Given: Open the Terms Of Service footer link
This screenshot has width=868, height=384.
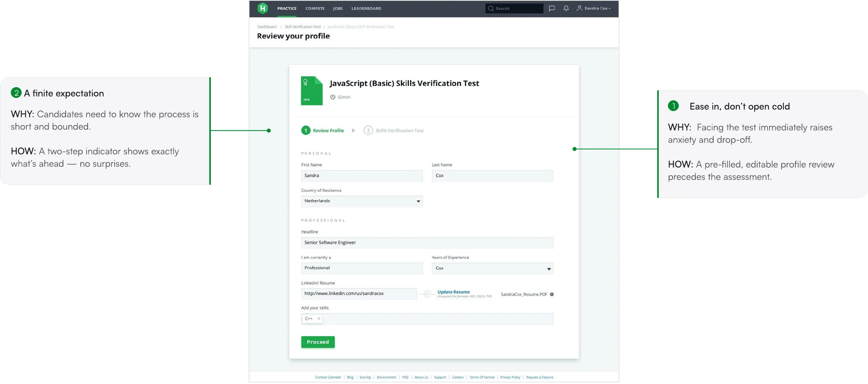Looking at the screenshot, I should [x=482, y=377].
